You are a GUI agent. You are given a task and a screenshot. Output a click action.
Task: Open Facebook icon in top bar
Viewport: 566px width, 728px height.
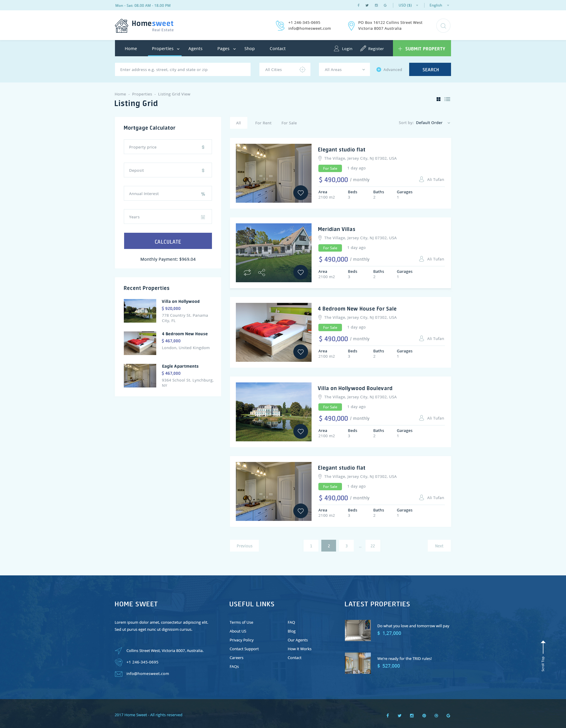tap(358, 5)
